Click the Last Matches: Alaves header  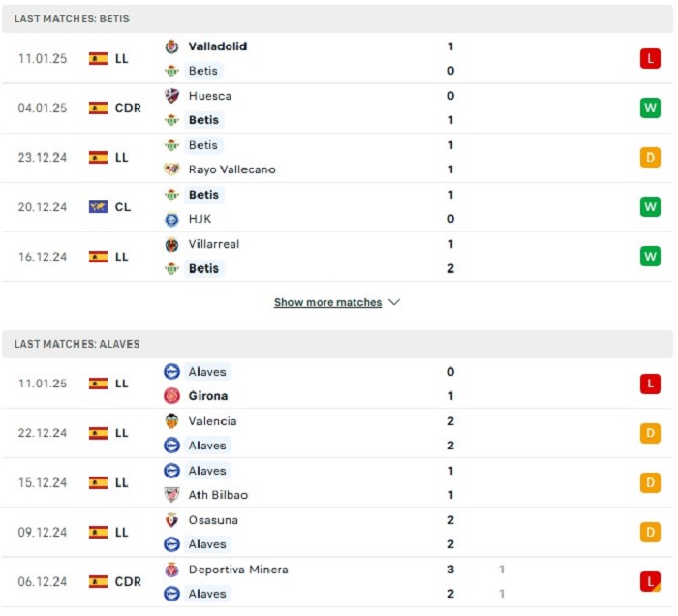[337, 344]
